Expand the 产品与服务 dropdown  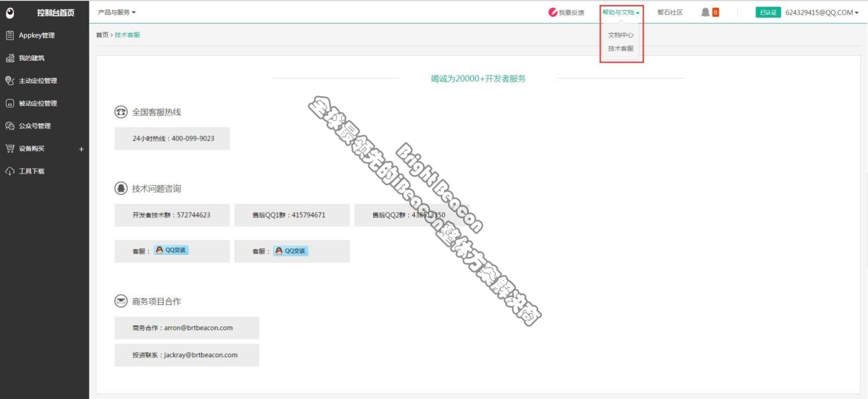pyautogui.click(x=116, y=12)
